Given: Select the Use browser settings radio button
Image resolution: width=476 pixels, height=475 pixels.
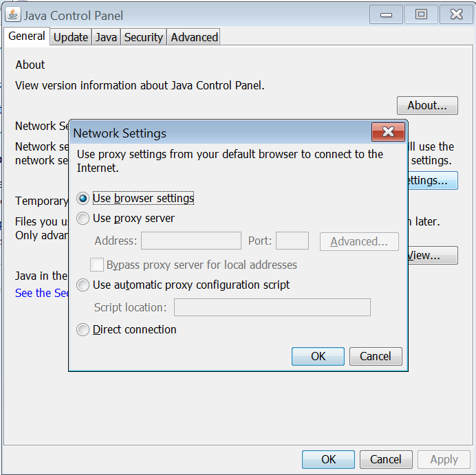Looking at the screenshot, I should (x=83, y=199).
